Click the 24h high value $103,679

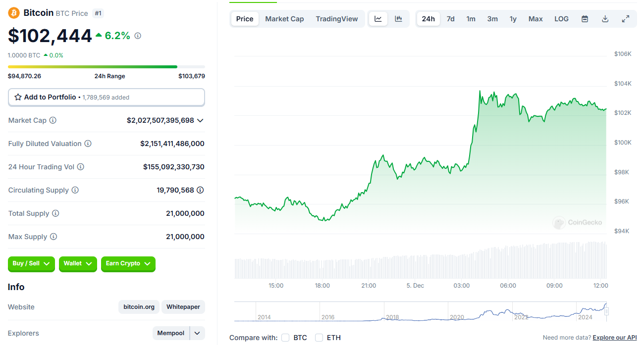(192, 76)
